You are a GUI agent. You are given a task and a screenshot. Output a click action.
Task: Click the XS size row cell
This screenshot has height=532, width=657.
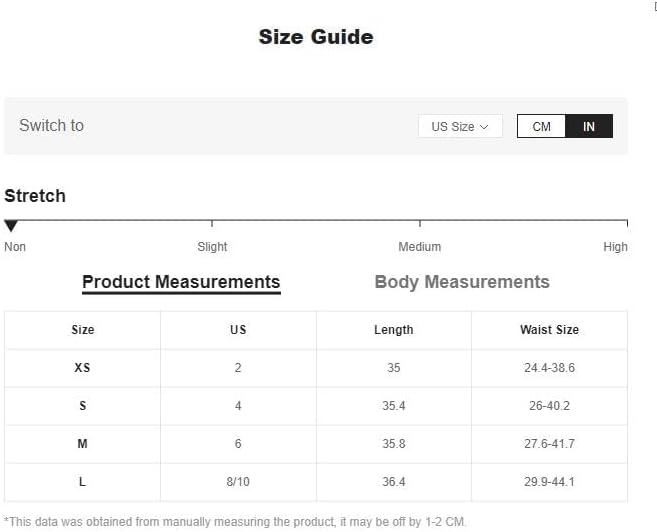pos(82,368)
